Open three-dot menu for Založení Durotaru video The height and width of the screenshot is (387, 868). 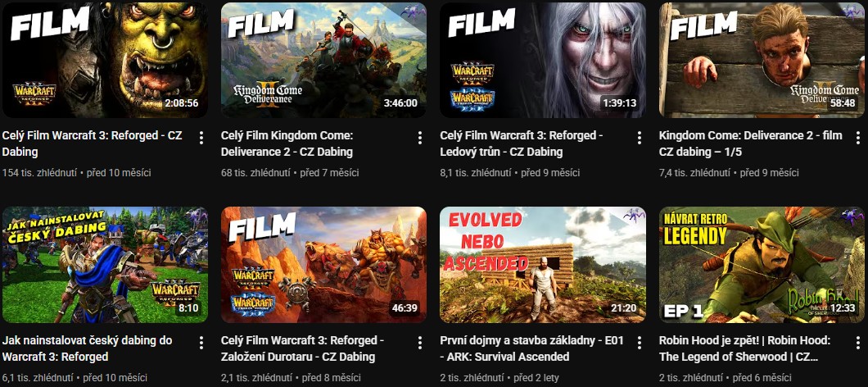(x=419, y=343)
